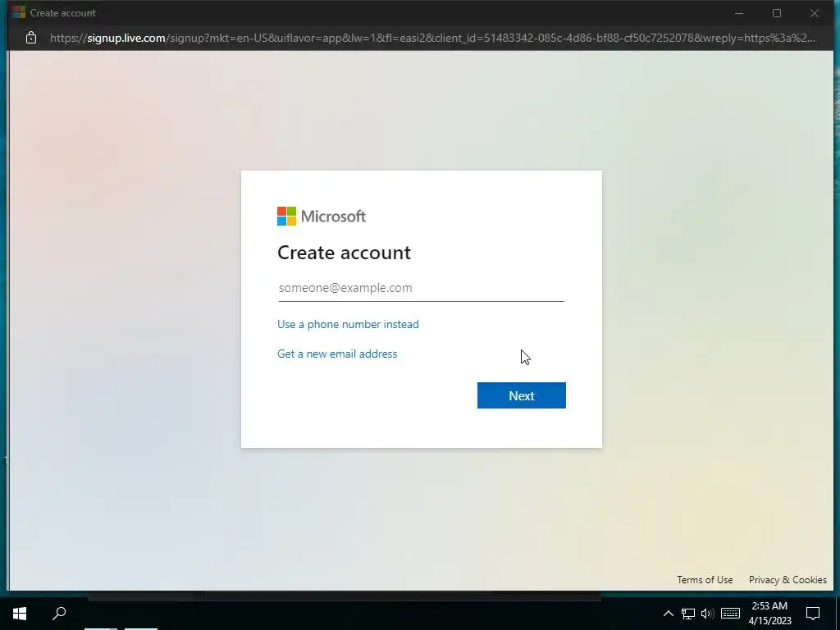Close the Create account window
840x630 pixels.
[x=815, y=13]
